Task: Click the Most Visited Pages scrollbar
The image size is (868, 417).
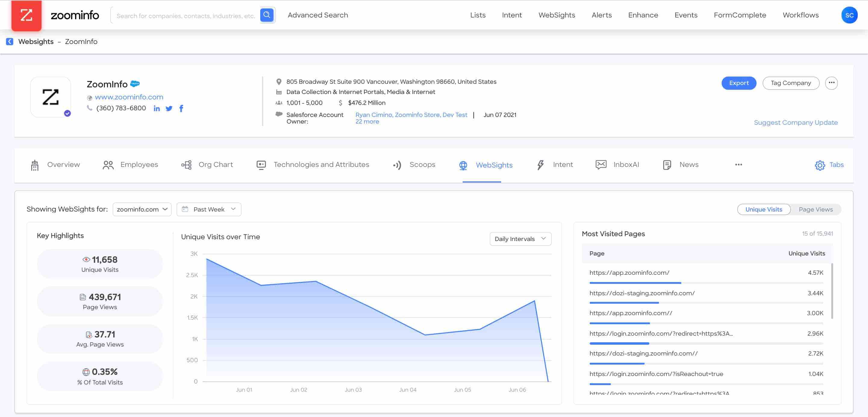Action: tap(832, 290)
